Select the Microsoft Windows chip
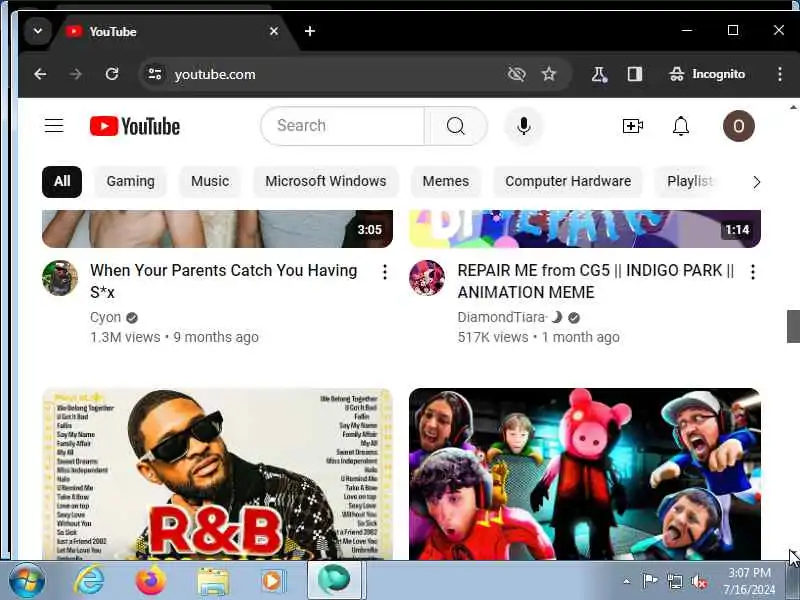800x600 pixels. [326, 182]
